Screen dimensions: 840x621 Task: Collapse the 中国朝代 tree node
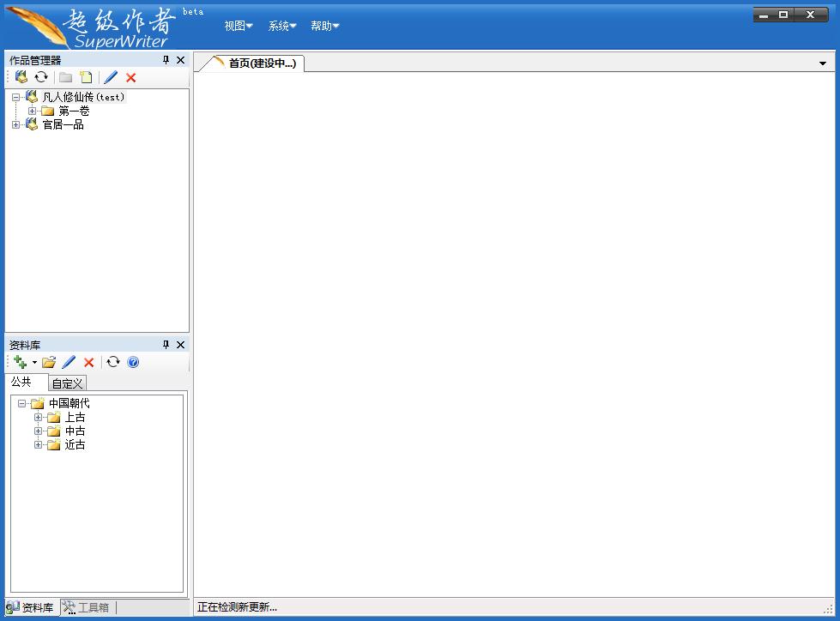22,403
